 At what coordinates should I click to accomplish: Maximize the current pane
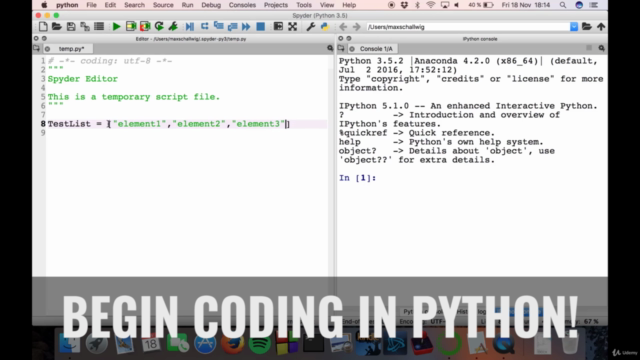[278, 27]
